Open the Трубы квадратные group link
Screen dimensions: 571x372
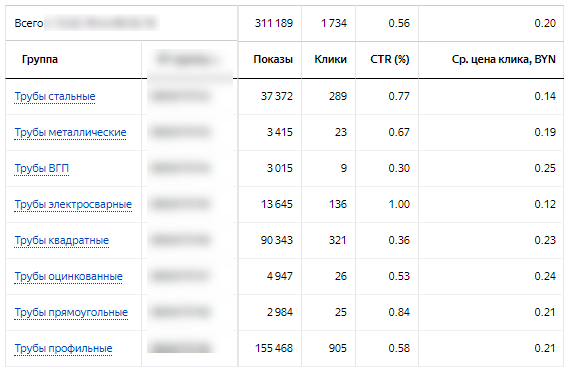click(62, 241)
